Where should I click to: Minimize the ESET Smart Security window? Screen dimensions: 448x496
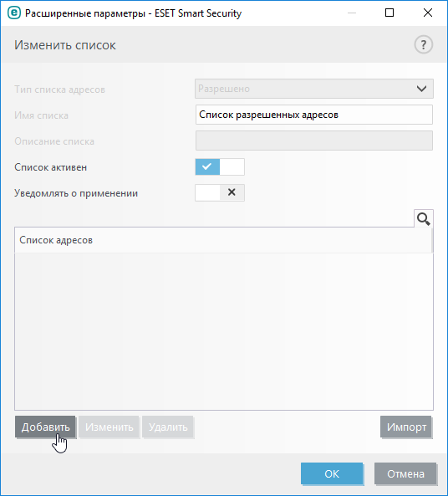click(x=352, y=13)
